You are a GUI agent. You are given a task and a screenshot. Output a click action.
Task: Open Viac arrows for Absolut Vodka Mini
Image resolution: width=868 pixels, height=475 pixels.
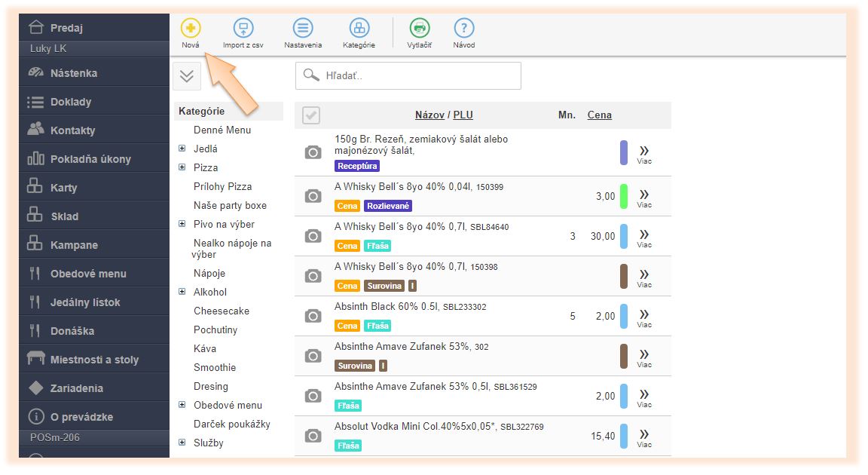pos(644,436)
